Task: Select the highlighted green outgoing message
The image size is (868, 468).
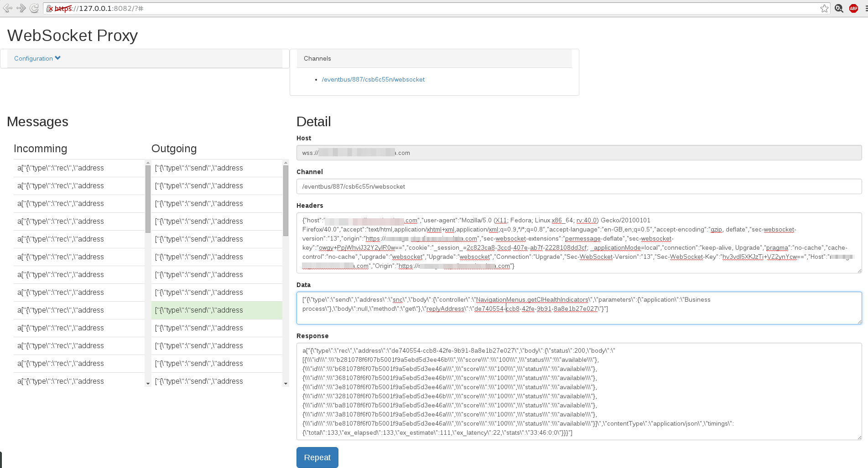Action: coord(217,310)
